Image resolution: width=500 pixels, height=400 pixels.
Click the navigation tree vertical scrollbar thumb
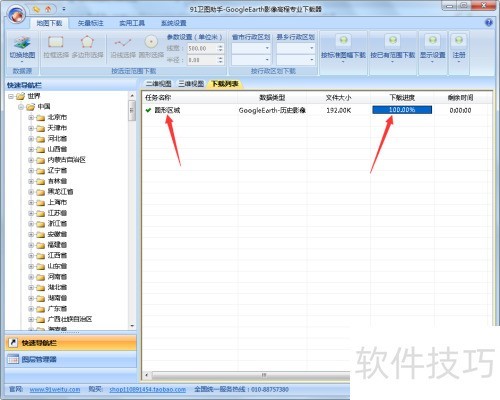(132, 110)
